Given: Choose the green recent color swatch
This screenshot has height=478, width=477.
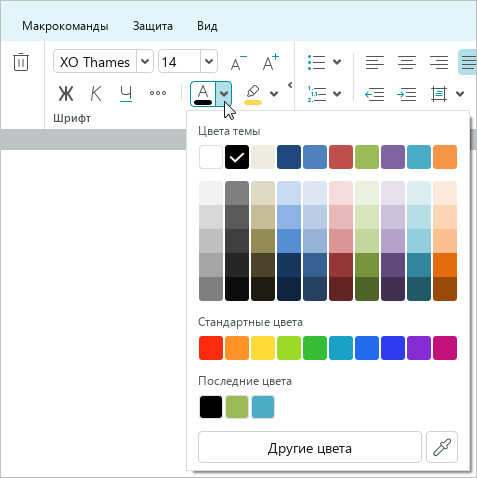Looking at the screenshot, I should (237, 407).
